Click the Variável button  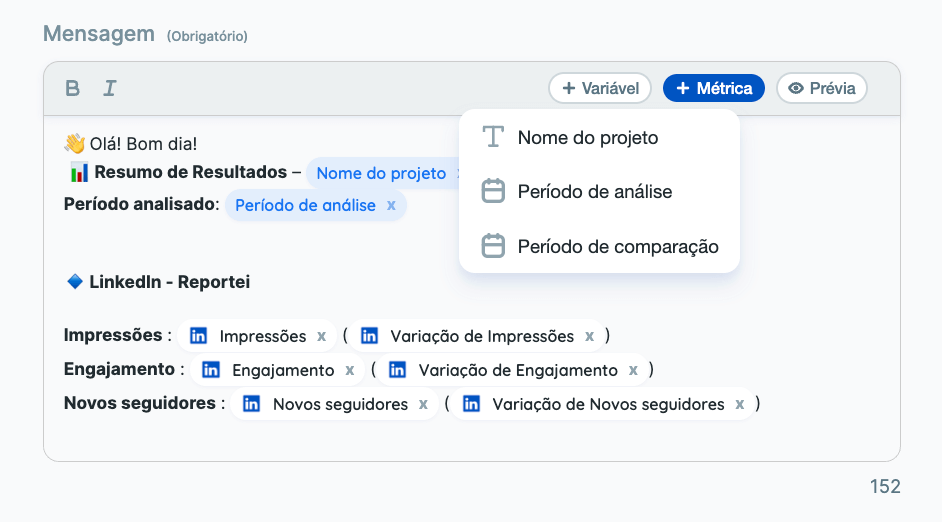[x=600, y=88]
